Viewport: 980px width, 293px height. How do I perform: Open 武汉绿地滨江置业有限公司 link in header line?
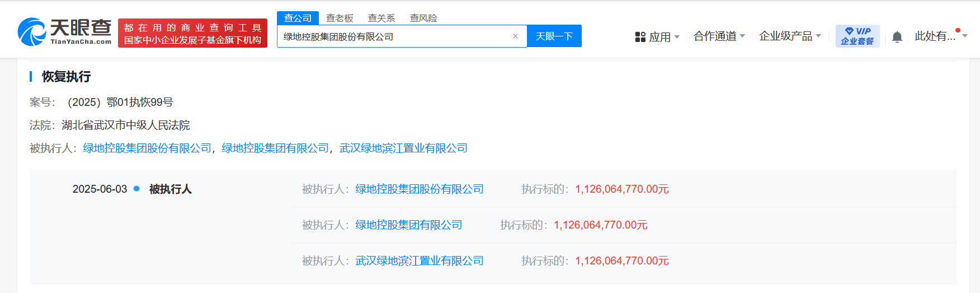click(403, 148)
